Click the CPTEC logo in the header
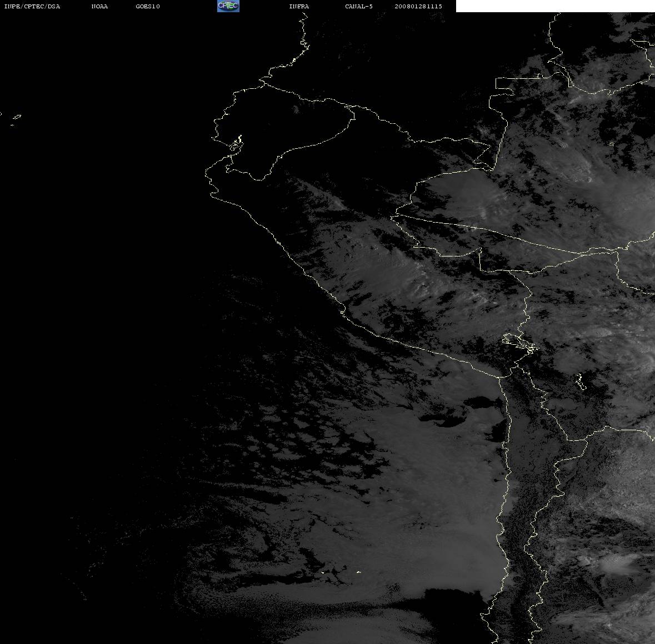The image size is (655, 644). [x=228, y=6]
